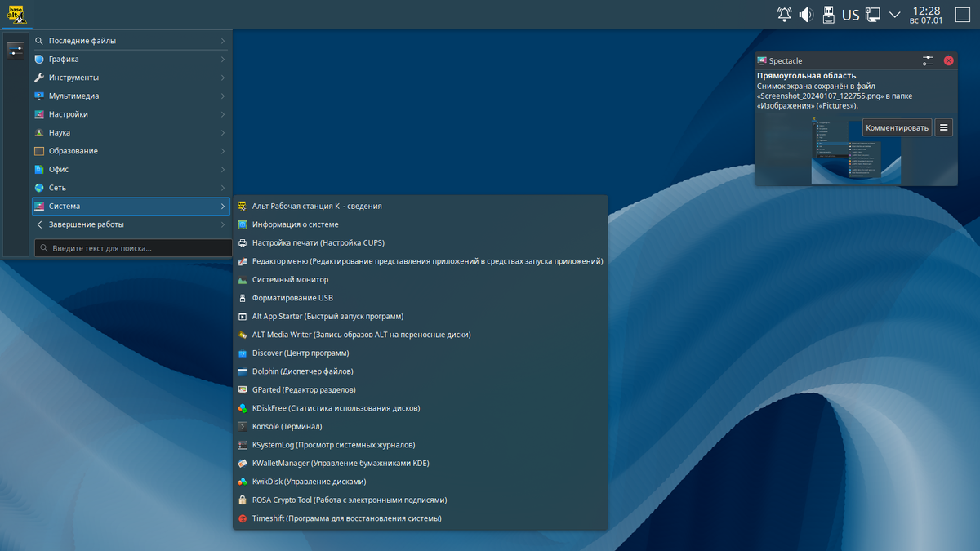The height and width of the screenshot is (551, 980).
Task: Click the Образование category icon
Action: pos(39,151)
